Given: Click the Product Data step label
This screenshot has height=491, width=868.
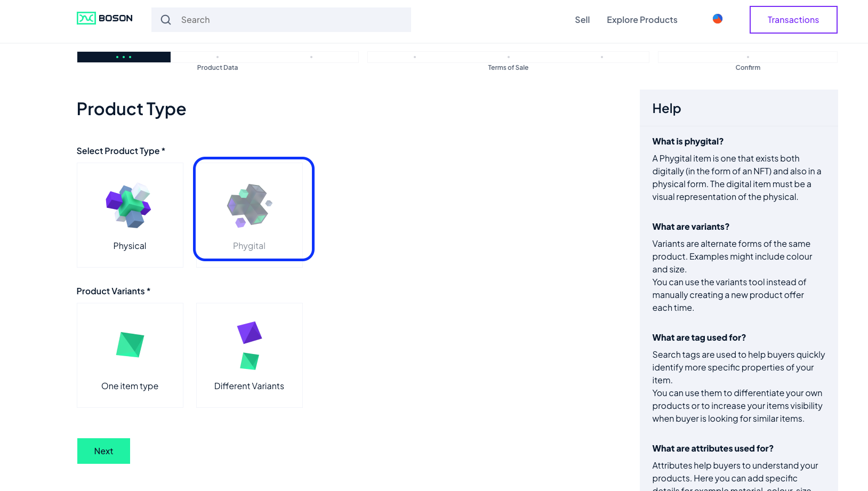Looking at the screenshot, I should [218, 67].
